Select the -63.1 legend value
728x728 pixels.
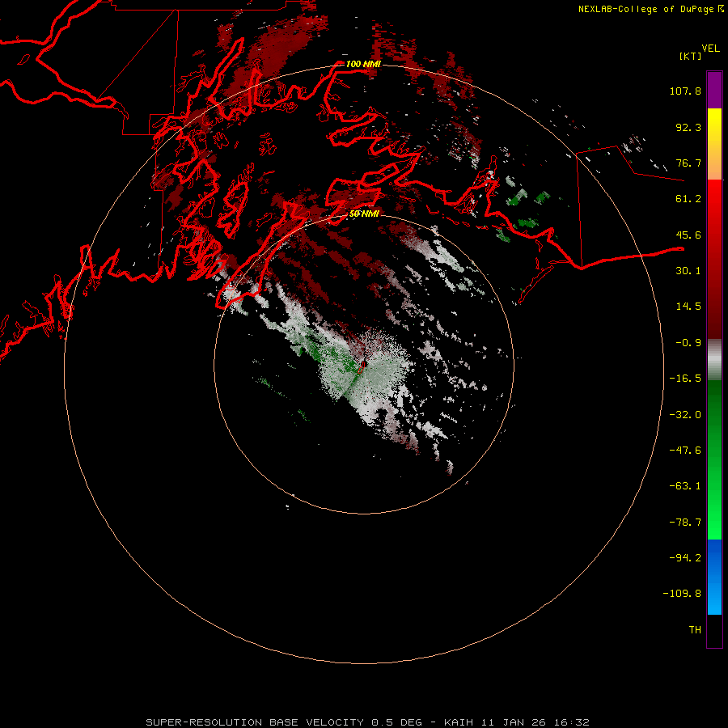pyautogui.click(x=685, y=486)
